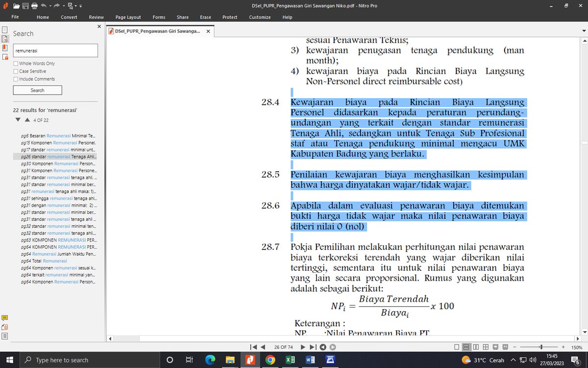This screenshot has width=588, height=368.
Task: Open the Comments pane icon at sidebar bottom
Action: point(4,318)
